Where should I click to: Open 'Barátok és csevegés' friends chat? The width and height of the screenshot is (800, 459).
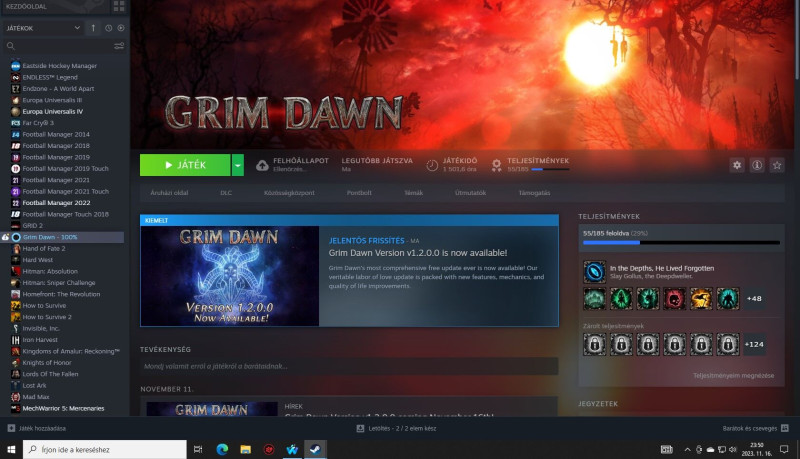pyautogui.click(x=756, y=428)
